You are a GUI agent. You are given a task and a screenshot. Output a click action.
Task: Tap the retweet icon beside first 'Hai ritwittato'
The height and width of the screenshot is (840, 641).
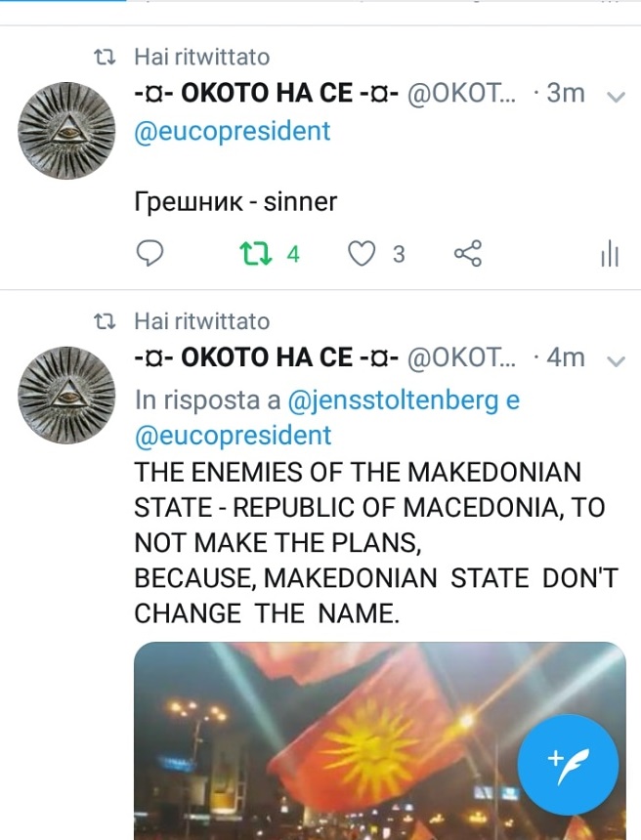coord(105,57)
